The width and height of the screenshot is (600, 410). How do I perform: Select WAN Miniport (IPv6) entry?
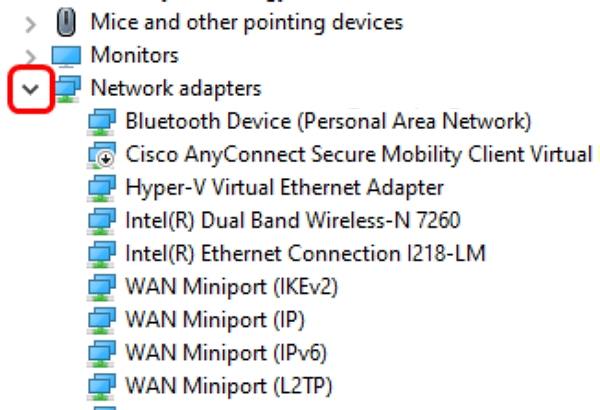click(226, 353)
